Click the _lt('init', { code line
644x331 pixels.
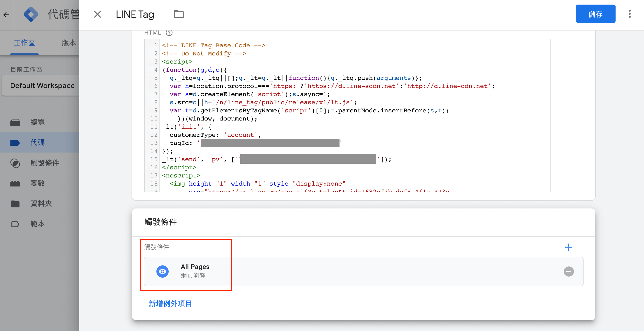point(187,127)
